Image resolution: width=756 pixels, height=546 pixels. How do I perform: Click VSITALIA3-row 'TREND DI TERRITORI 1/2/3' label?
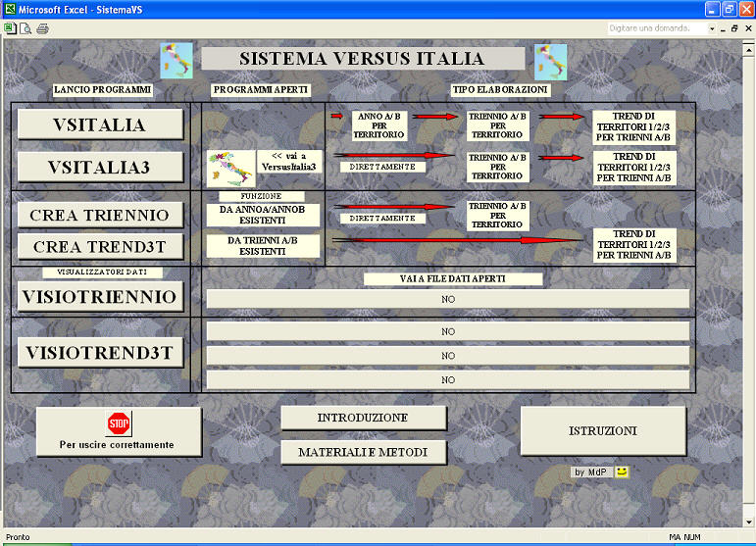coord(634,168)
